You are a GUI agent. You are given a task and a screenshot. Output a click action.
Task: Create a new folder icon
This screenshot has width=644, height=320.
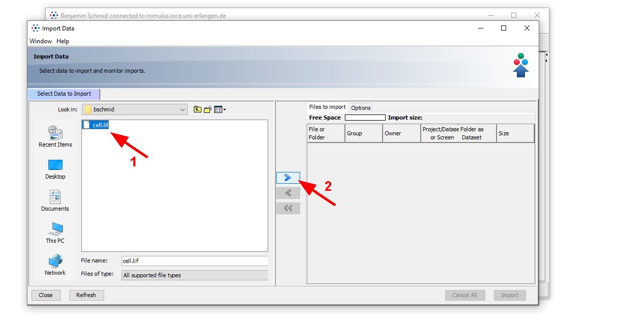(208, 109)
